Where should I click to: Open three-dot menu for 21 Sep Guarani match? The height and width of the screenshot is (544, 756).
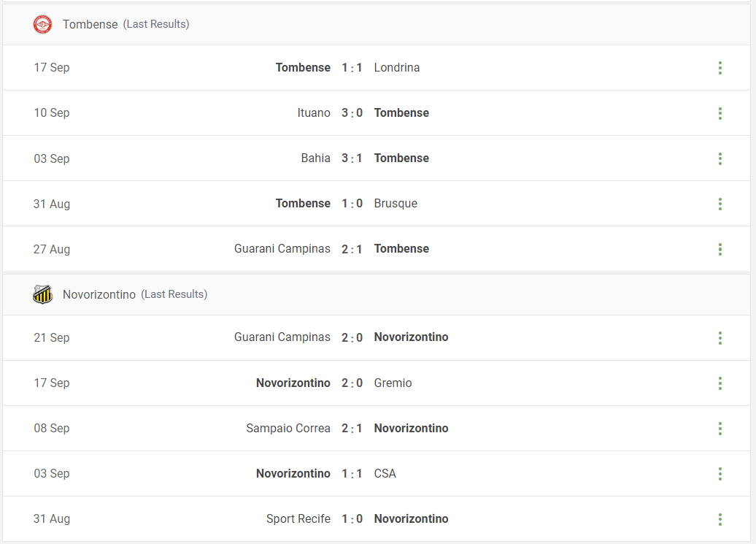pos(720,338)
